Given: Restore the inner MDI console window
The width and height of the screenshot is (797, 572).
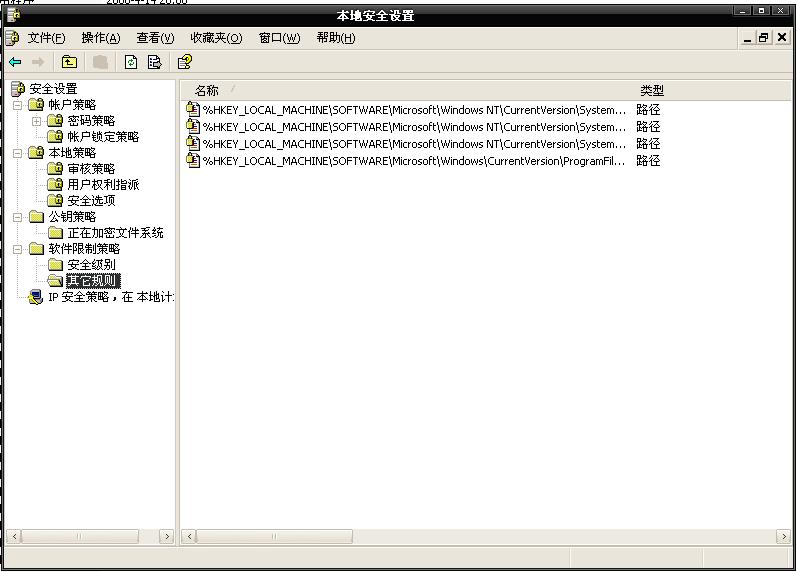Looking at the screenshot, I should pyautogui.click(x=763, y=38).
